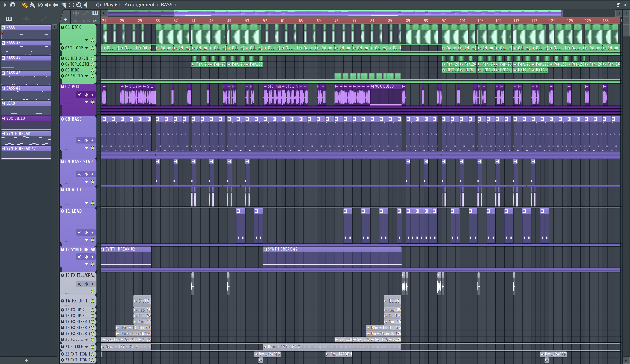The height and width of the screenshot is (364, 630).
Task: Add a new pattern at picker bottom
Action: tap(26, 360)
